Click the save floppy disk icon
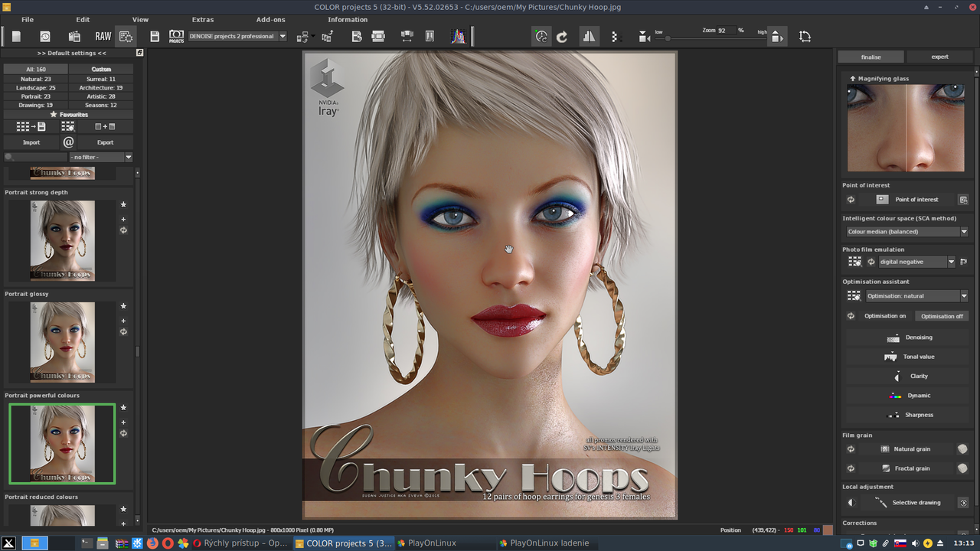980x551 pixels. (x=155, y=36)
